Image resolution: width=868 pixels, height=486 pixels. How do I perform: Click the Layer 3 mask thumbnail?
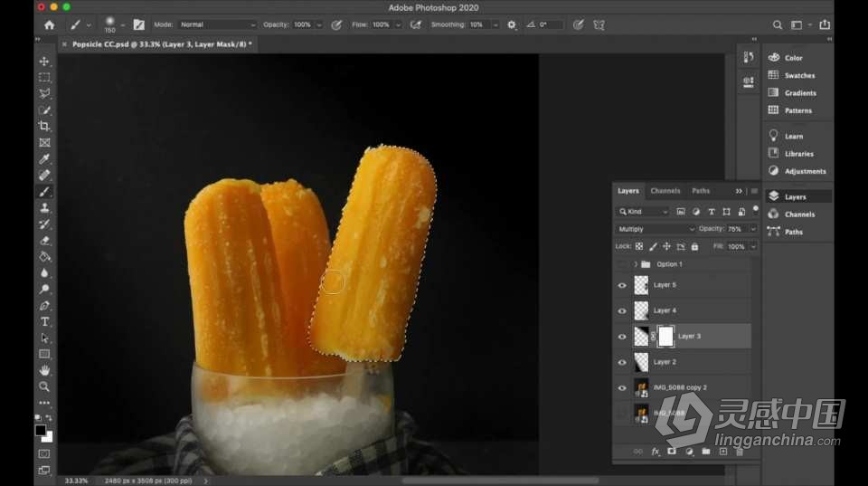click(666, 337)
